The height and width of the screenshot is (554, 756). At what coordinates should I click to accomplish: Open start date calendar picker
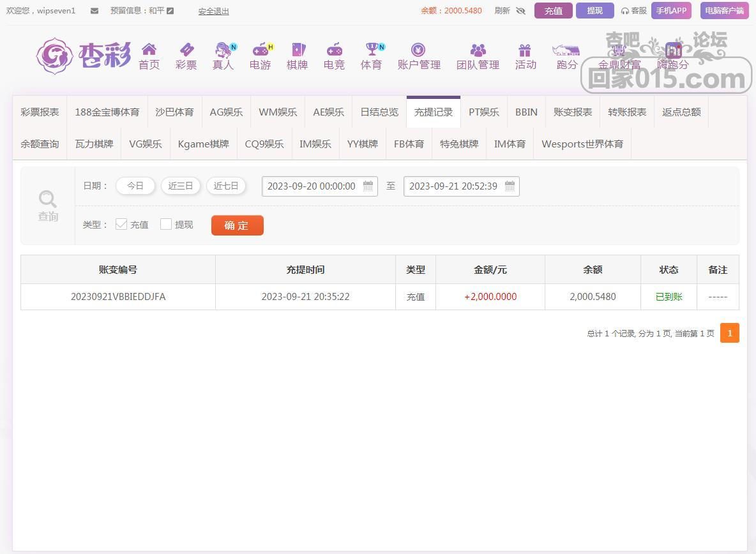[368, 186]
